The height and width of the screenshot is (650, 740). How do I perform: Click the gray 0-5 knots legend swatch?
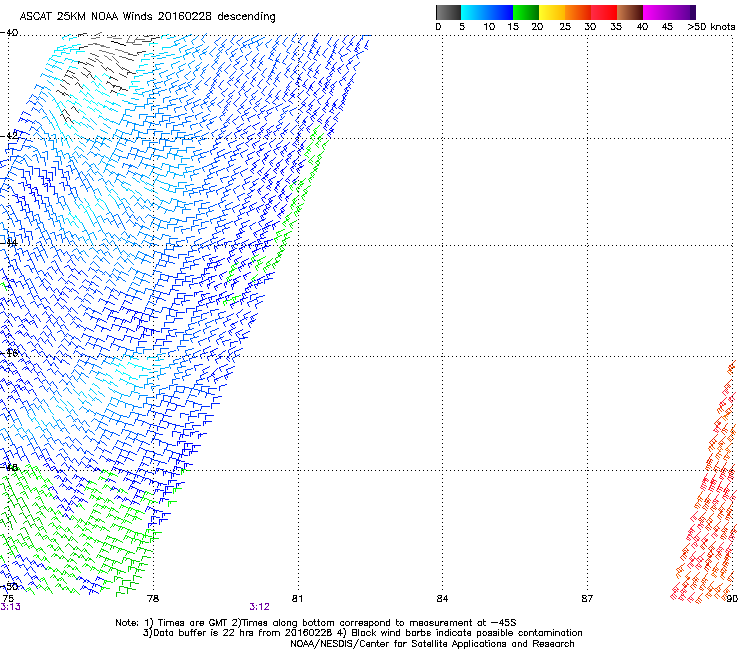click(x=448, y=12)
